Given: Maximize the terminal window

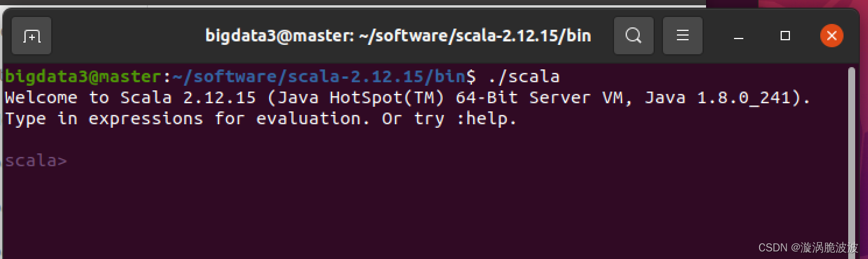Looking at the screenshot, I should coord(785,36).
